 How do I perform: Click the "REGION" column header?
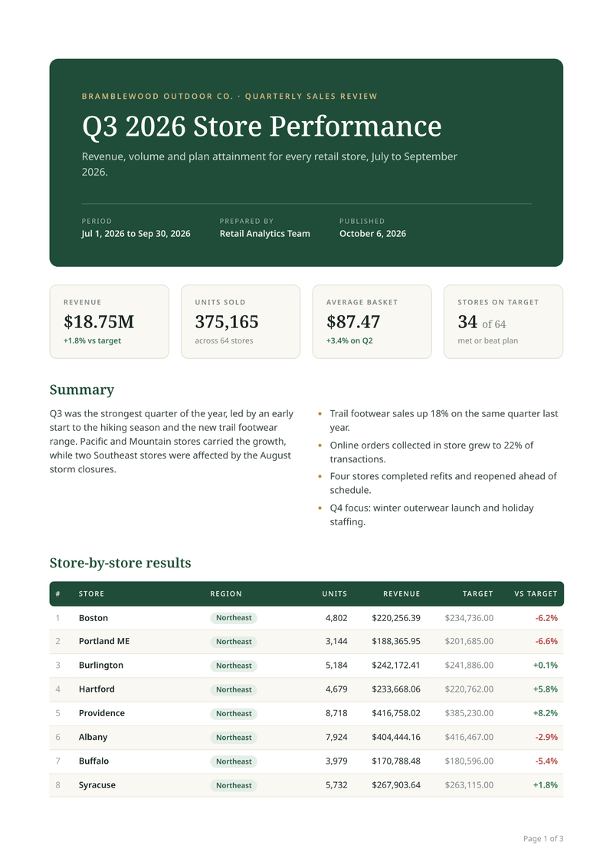click(226, 593)
